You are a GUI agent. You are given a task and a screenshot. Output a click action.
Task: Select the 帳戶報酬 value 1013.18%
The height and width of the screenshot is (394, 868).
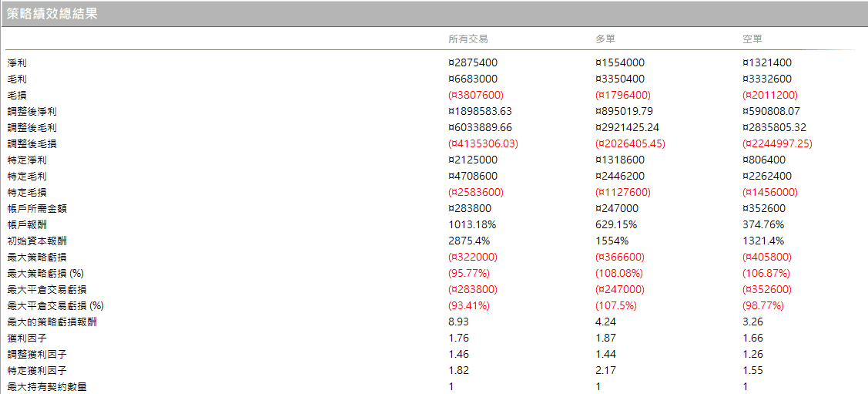[x=472, y=224]
